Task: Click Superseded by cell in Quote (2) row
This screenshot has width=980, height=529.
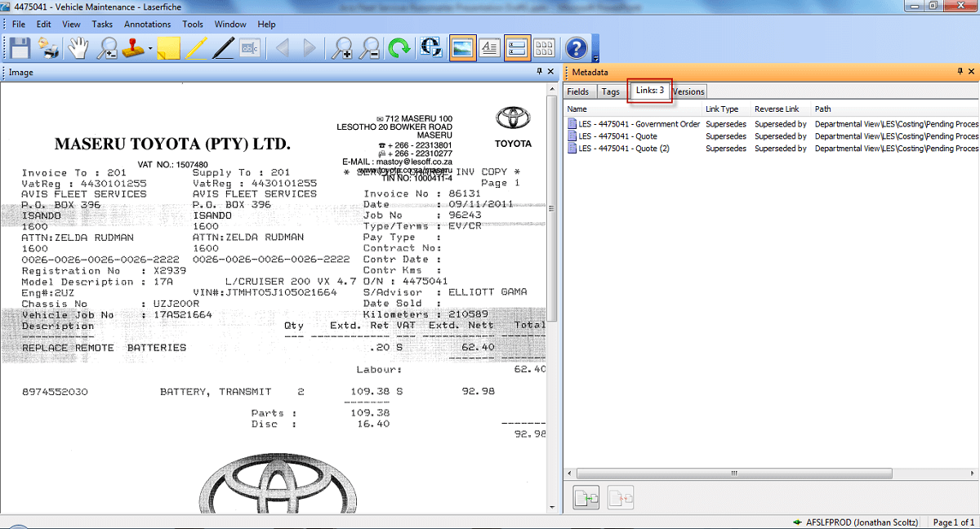Action: [x=781, y=149]
